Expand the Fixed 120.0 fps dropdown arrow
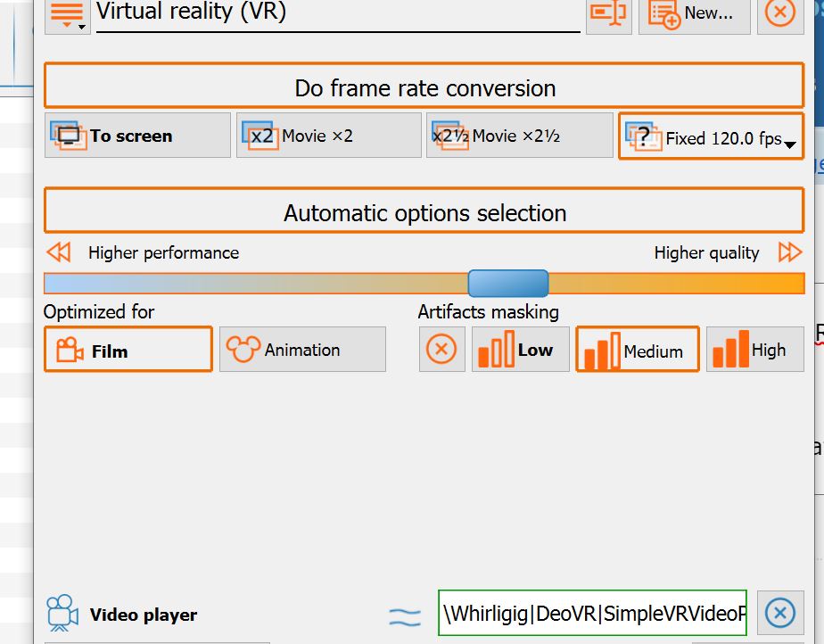Viewport: 824px width, 644px height. click(789, 144)
